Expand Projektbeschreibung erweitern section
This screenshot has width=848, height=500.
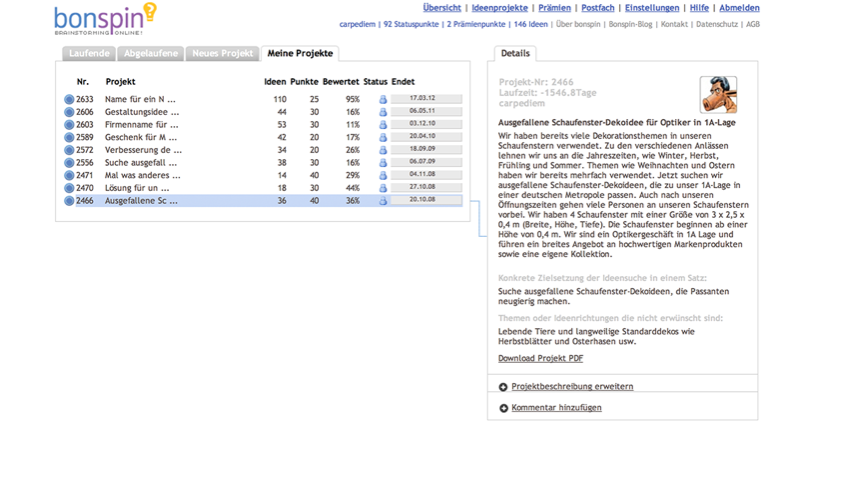point(571,387)
